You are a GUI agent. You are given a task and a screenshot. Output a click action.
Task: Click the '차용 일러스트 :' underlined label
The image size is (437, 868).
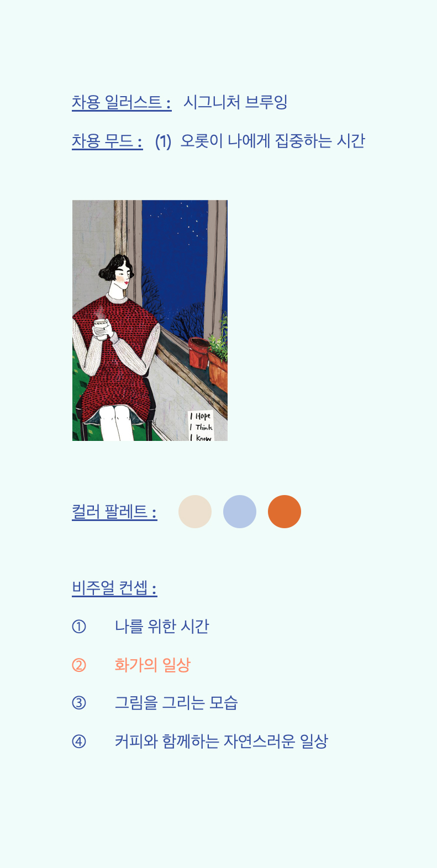point(122,102)
